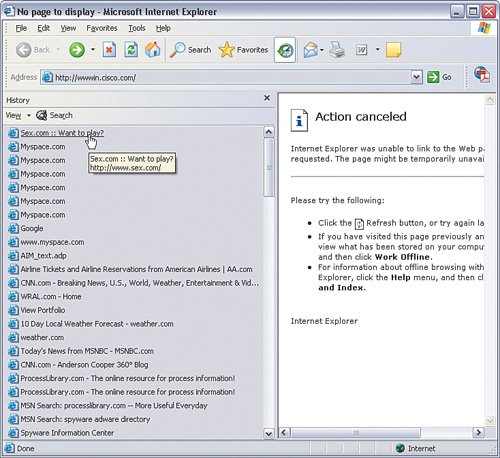
Task: Click the Stop page loading icon
Action: 109,50
